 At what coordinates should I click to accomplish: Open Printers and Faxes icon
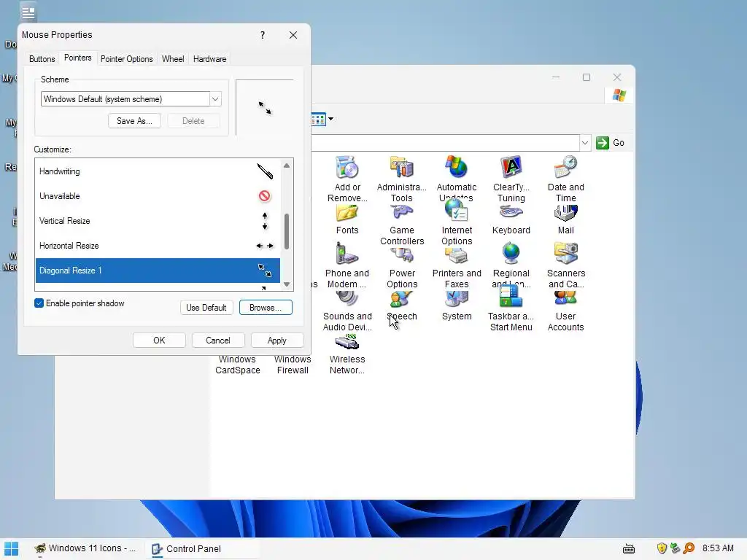tap(457, 256)
